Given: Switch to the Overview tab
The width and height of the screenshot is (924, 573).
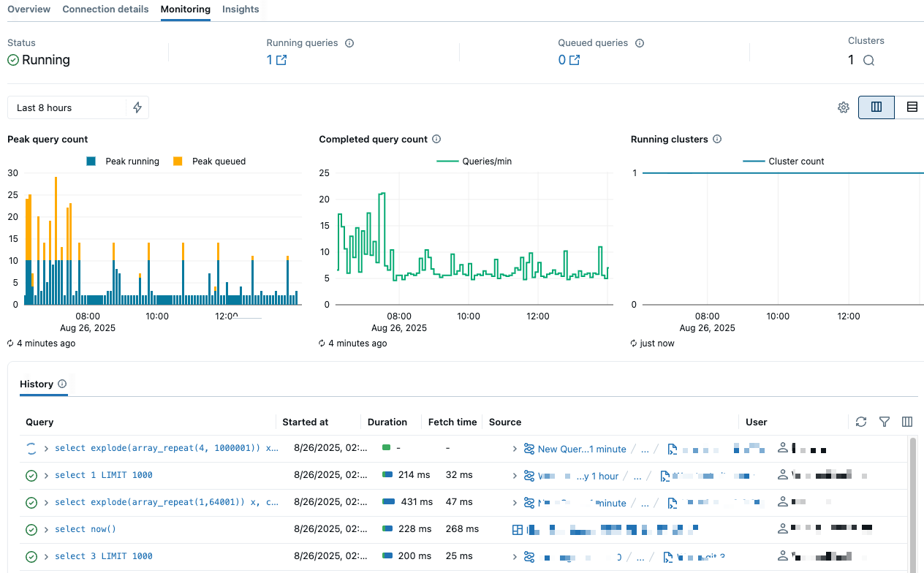Looking at the screenshot, I should (x=29, y=10).
